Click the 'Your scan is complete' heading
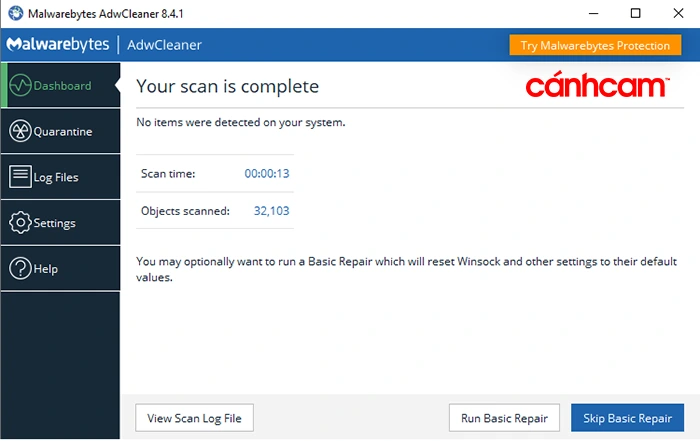The image size is (700, 441). point(228,87)
